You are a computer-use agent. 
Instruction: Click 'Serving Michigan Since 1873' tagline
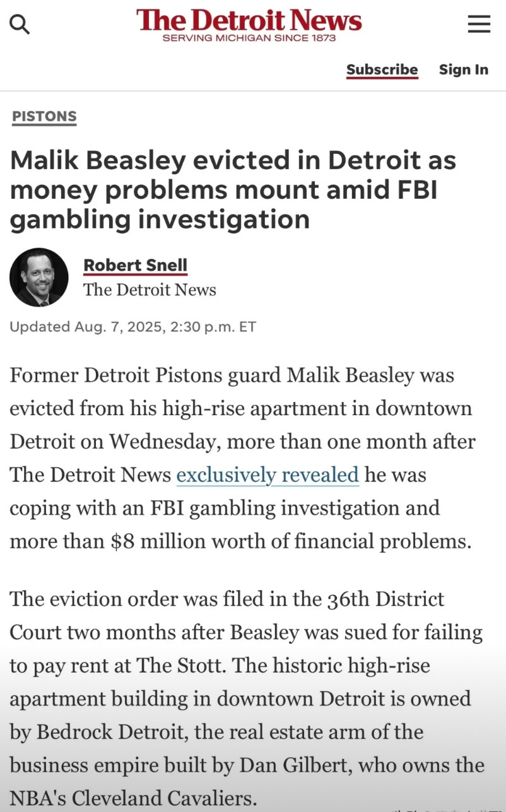(249, 38)
